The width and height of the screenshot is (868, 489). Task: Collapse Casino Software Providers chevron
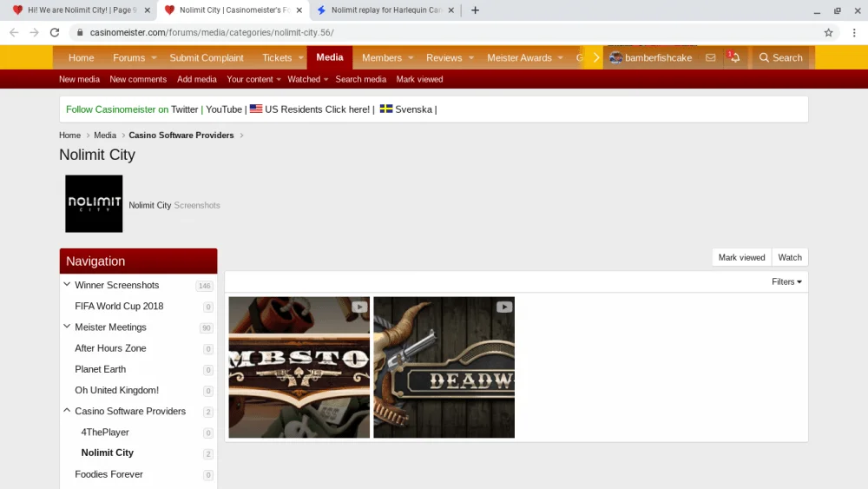67,411
